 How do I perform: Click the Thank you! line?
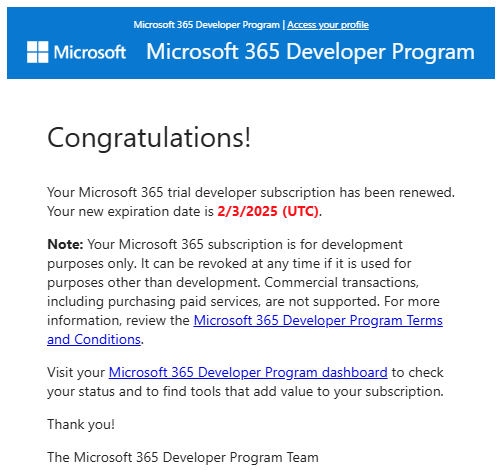point(81,424)
